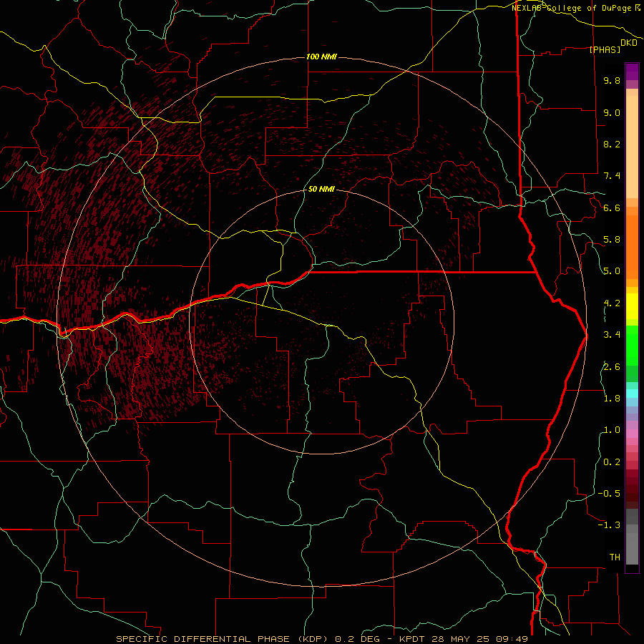Click the DKD product label
The width and height of the screenshot is (644, 644).
[629, 43]
